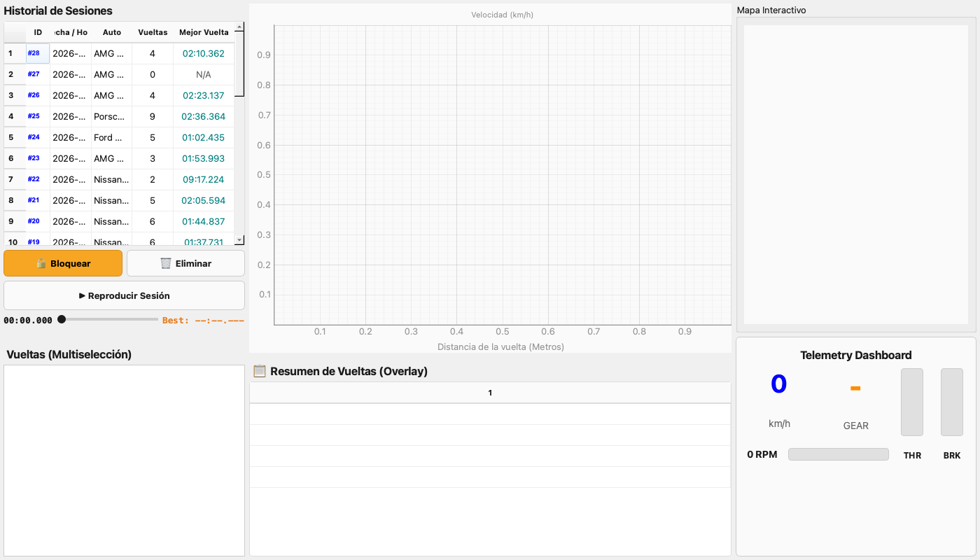Screen dimensions: 980x560
Task: Click best lap time 01:02.435
Action: coord(204,137)
